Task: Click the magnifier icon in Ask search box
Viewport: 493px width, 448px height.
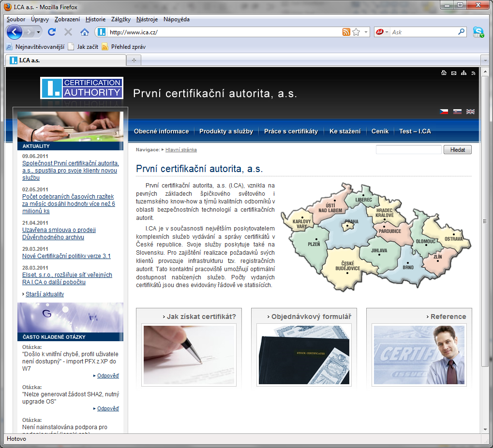Action: [461, 32]
